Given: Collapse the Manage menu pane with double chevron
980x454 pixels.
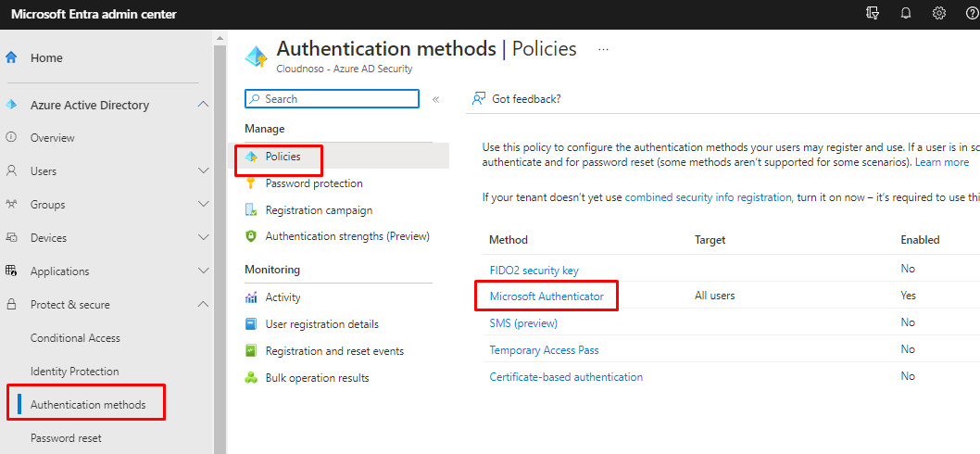Looking at the screenshot, I should (x=435, y=99).
